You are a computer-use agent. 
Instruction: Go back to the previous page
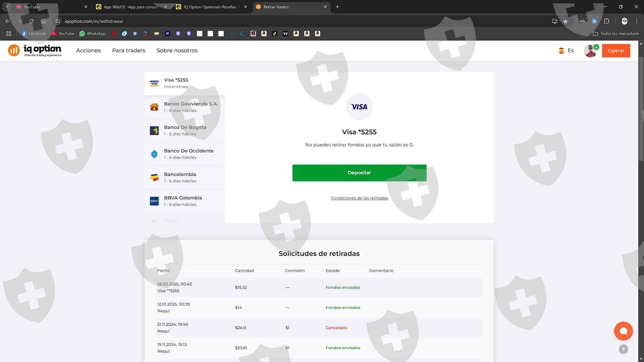pos(7,21)
